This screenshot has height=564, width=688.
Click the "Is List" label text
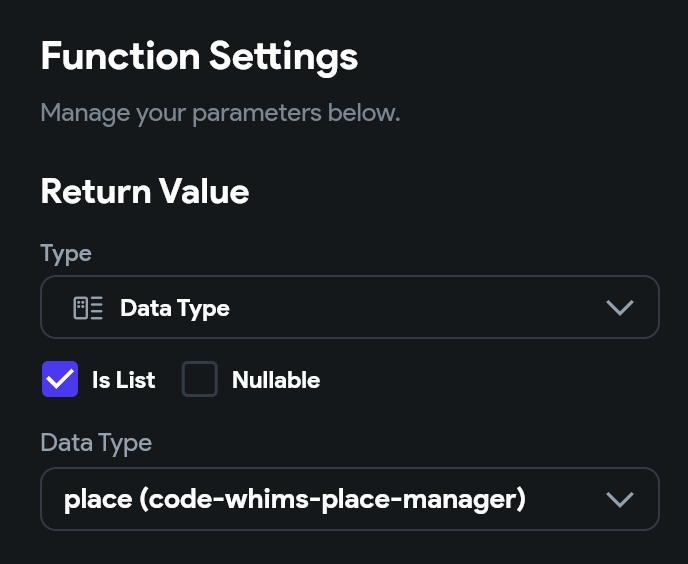[x=123, y=380]
